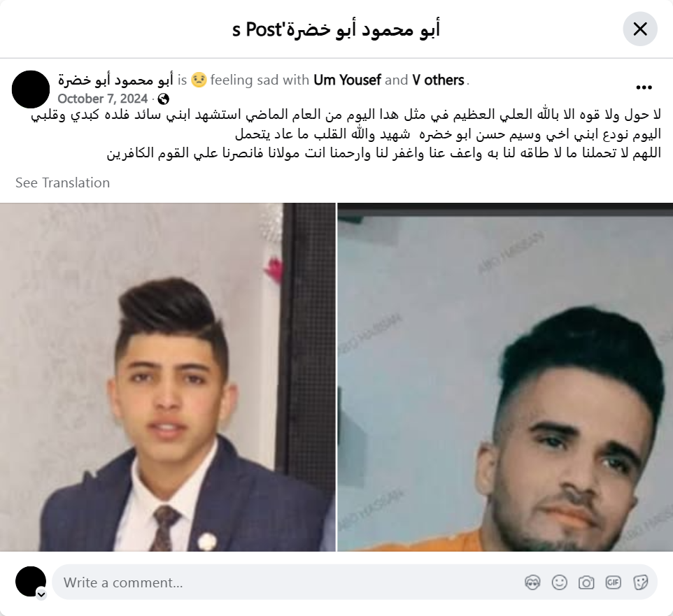Open the post author's profile name
The width and height of the screenshot is (673, 616).
pos(116,80)
